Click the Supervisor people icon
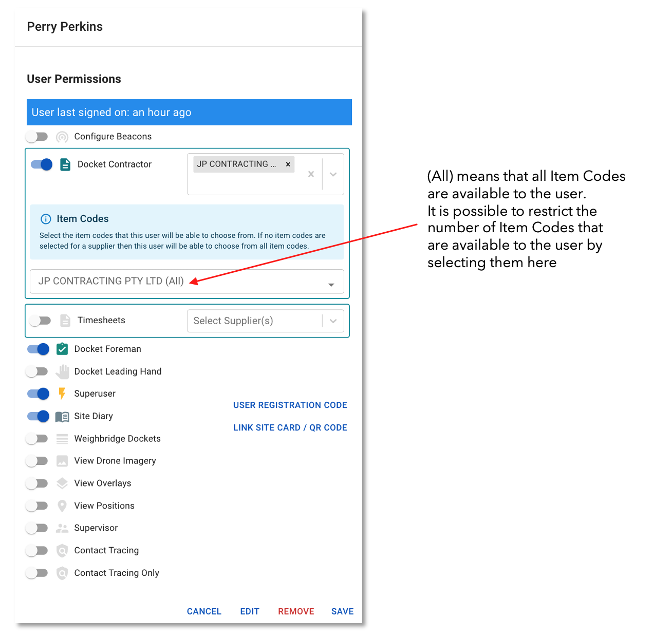 [62, 528]
